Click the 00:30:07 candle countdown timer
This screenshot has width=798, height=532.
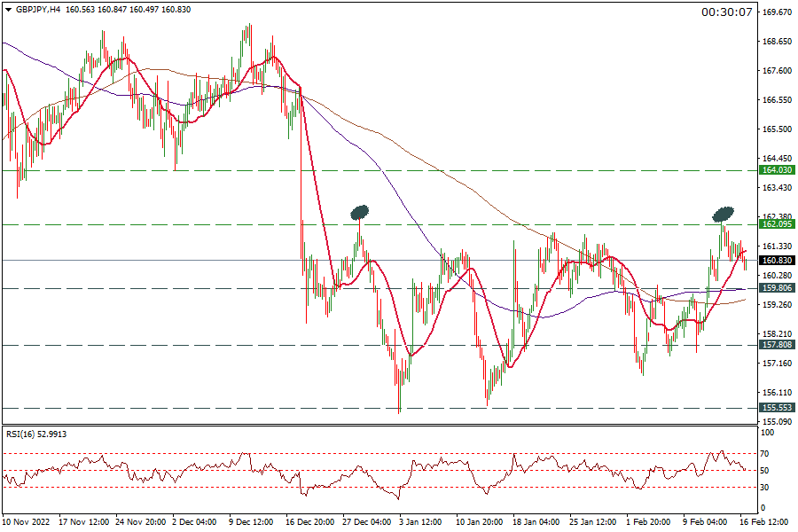pyautogui.click(x=726, y=12)
